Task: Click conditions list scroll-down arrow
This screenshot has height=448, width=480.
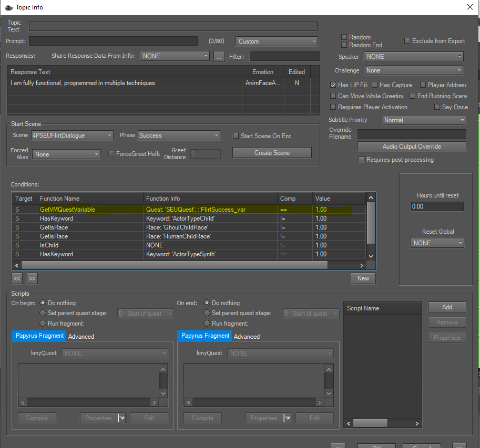Action: (371, 256)
